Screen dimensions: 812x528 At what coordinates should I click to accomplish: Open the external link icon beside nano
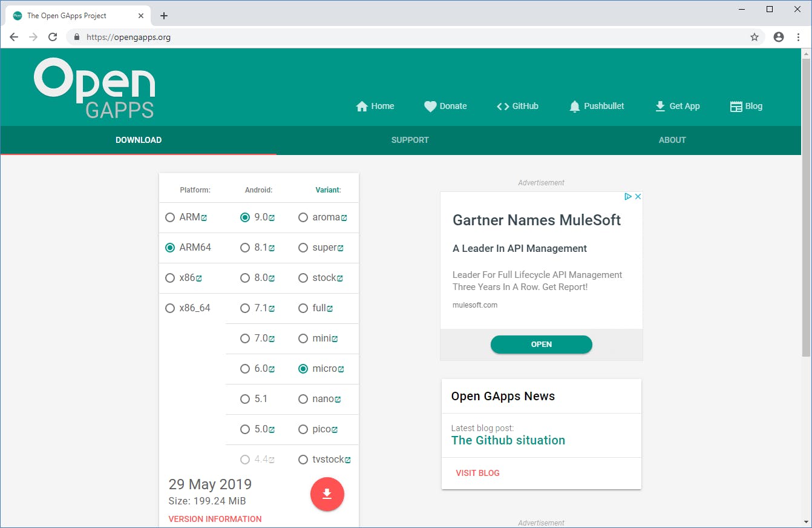click(338, 400)
